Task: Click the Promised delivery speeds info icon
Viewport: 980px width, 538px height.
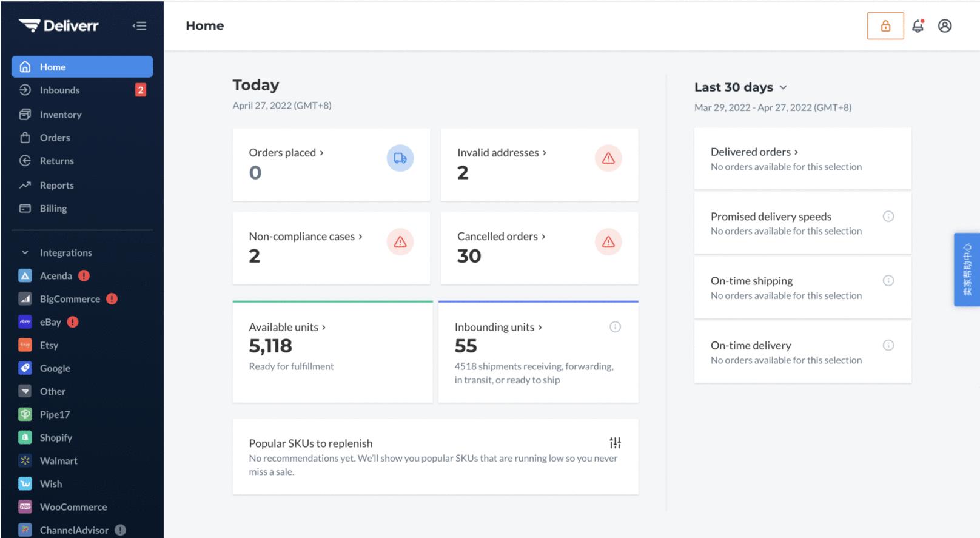Action: (x=888, y=217)
